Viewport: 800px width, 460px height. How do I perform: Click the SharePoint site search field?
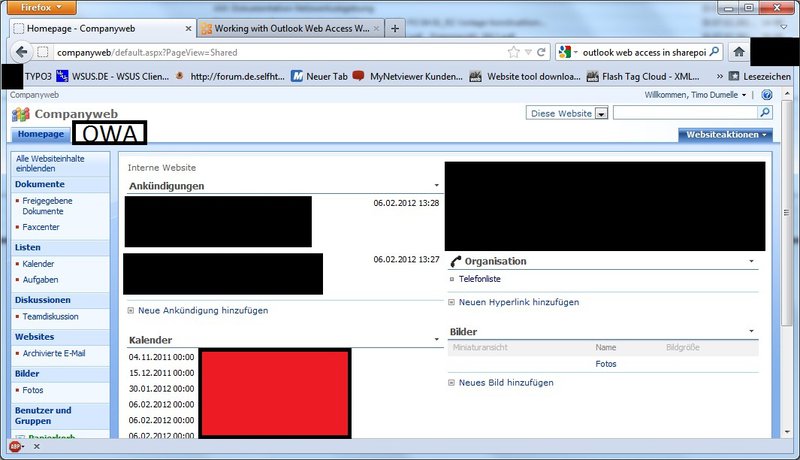point(686,113)
